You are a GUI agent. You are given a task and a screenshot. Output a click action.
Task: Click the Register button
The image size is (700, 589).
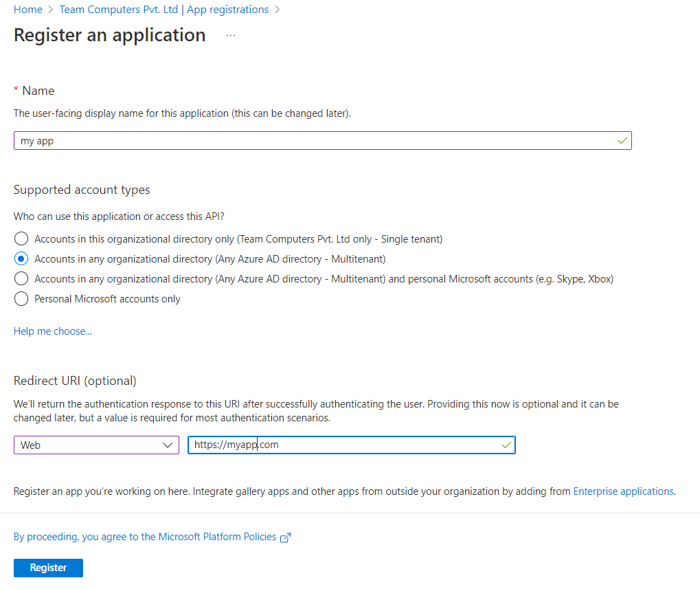[48, 568]
